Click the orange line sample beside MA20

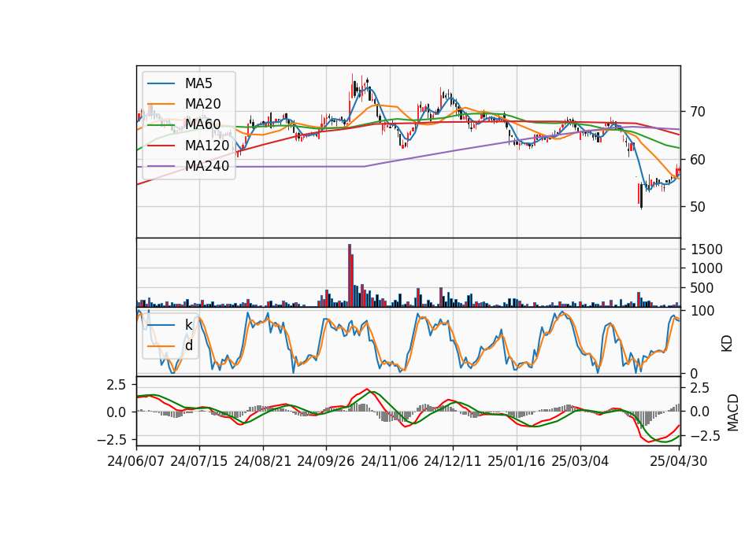[x=161, y=104]
